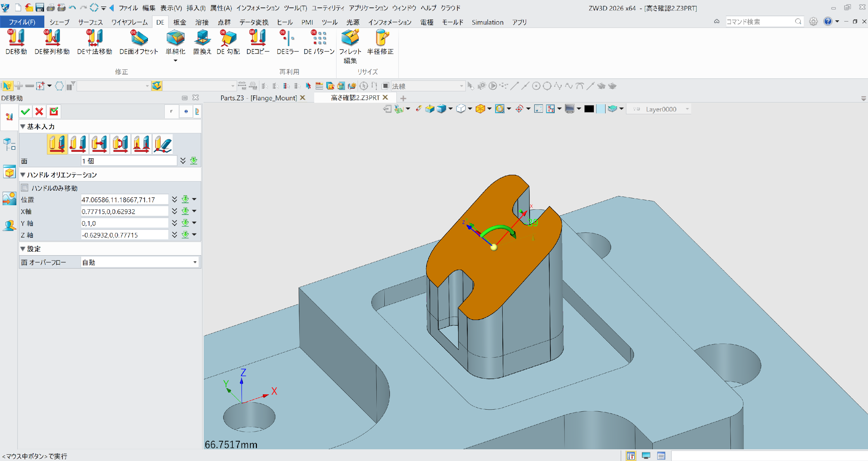Click the black background color swatch
The width and height of the screenshot is (868, 461).
[x=589, y=109]
